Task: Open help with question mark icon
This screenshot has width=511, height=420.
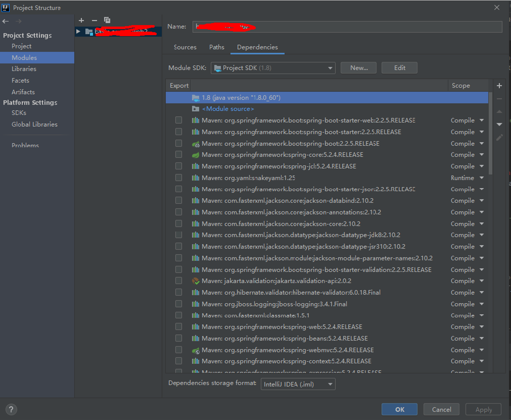Action: click(x=11, y=409)
